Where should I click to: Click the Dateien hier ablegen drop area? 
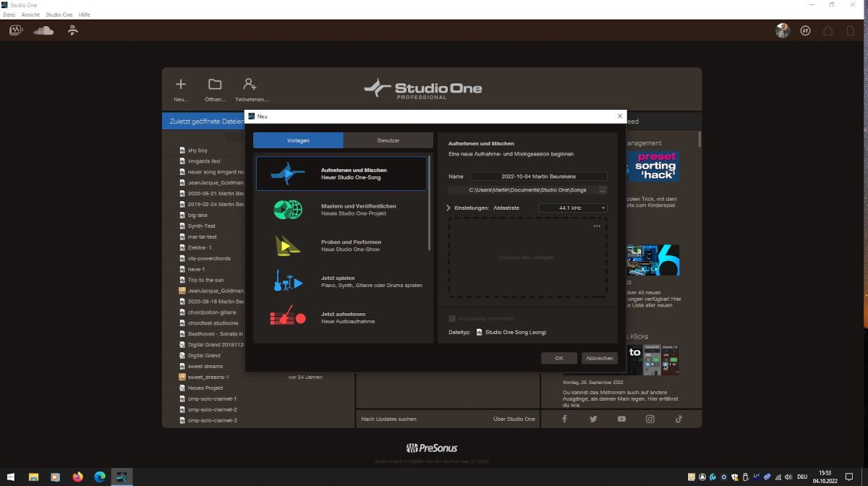527,257
